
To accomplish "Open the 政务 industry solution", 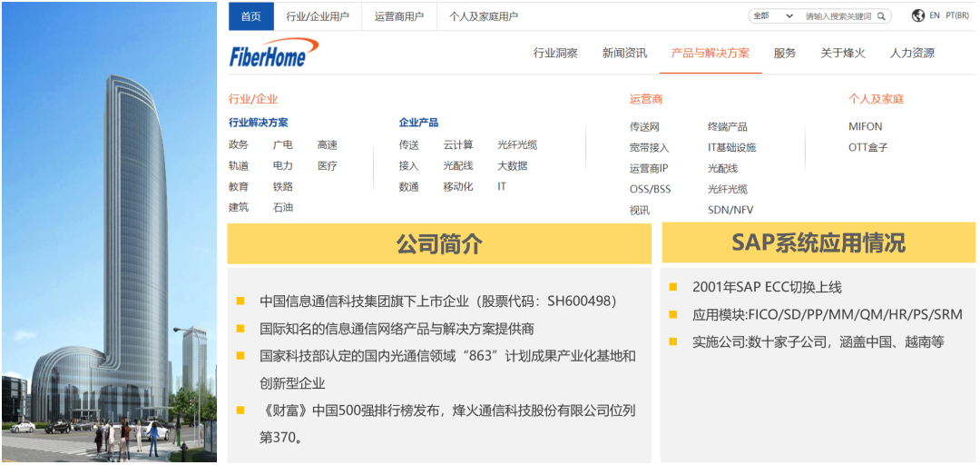I will (238, 144).
